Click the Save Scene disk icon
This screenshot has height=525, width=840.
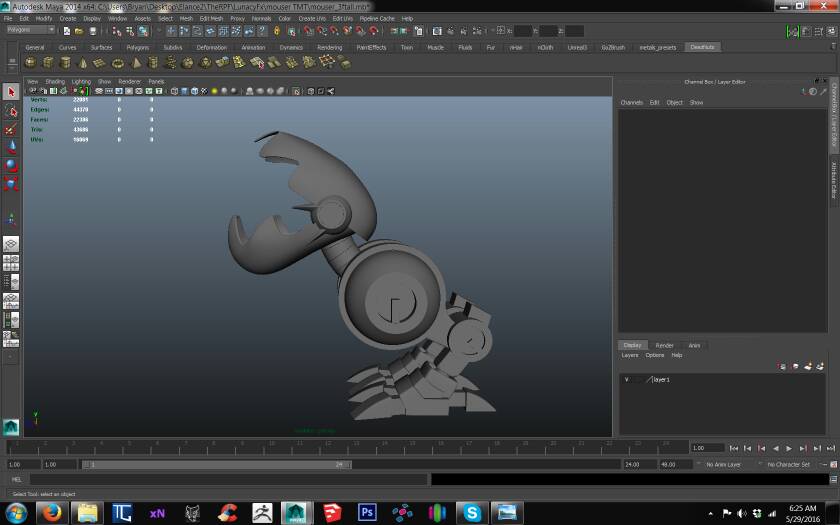[93, 31]
